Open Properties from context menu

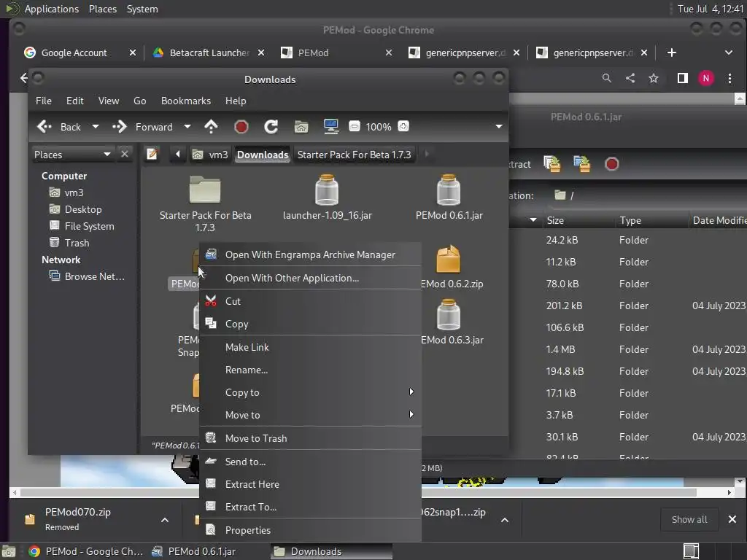310,530
